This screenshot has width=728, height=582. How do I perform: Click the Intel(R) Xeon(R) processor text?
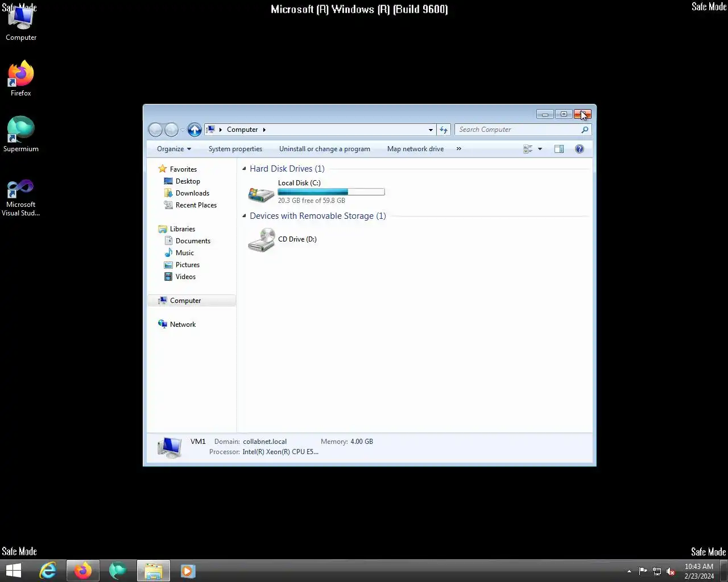(280, 452)
